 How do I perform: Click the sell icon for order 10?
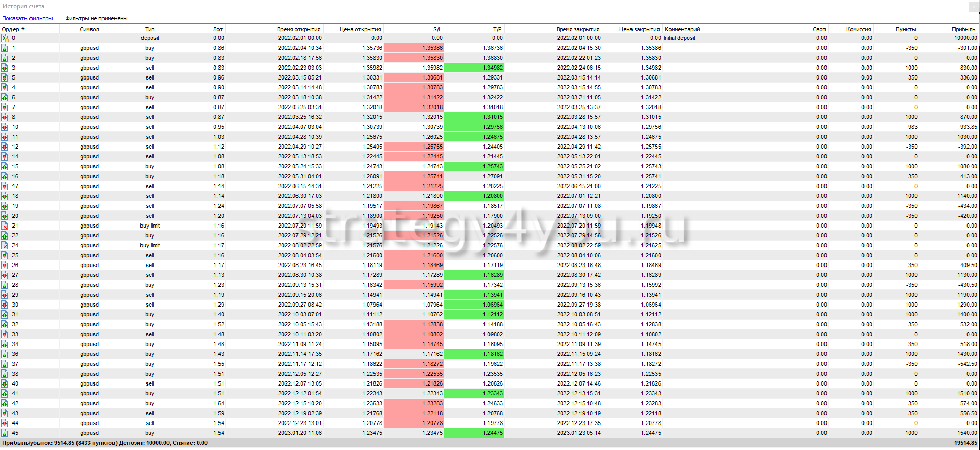coord(5,127)
